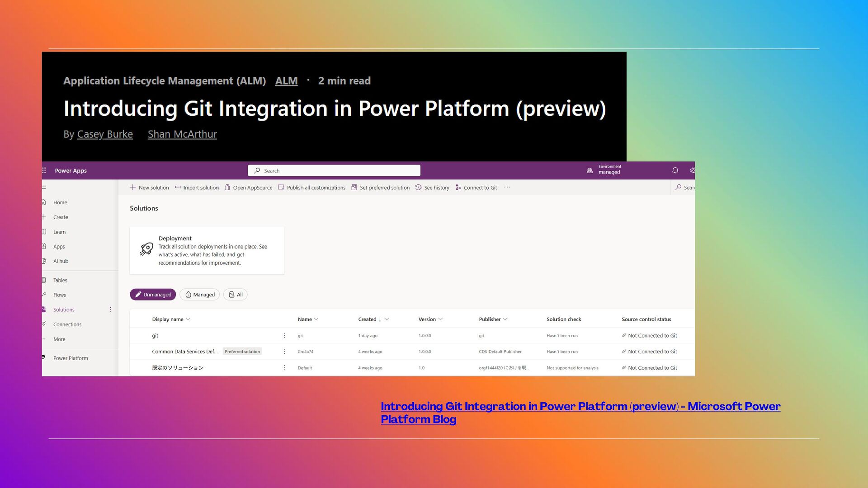Expand the Version column dropdown
Viewport: 868px width, 488px height.
coord(441,319)
